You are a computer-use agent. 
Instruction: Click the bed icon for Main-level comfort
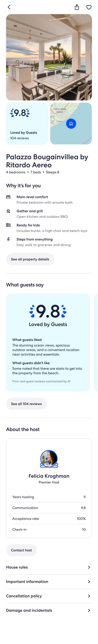[x=8, y=197]
